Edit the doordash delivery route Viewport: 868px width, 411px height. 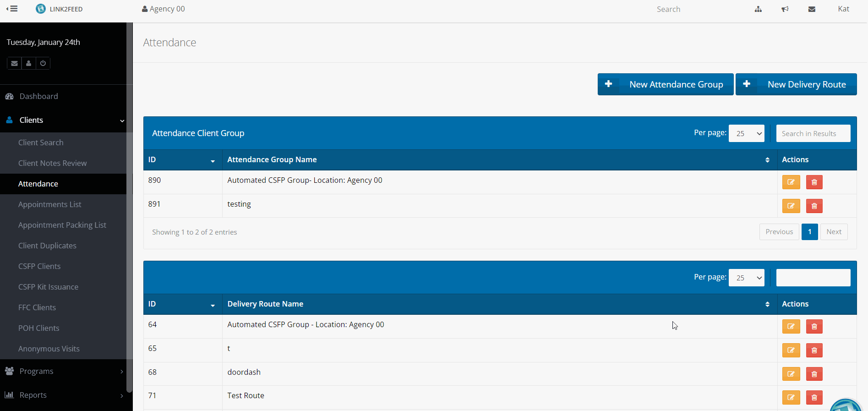(x=791, y=374)
